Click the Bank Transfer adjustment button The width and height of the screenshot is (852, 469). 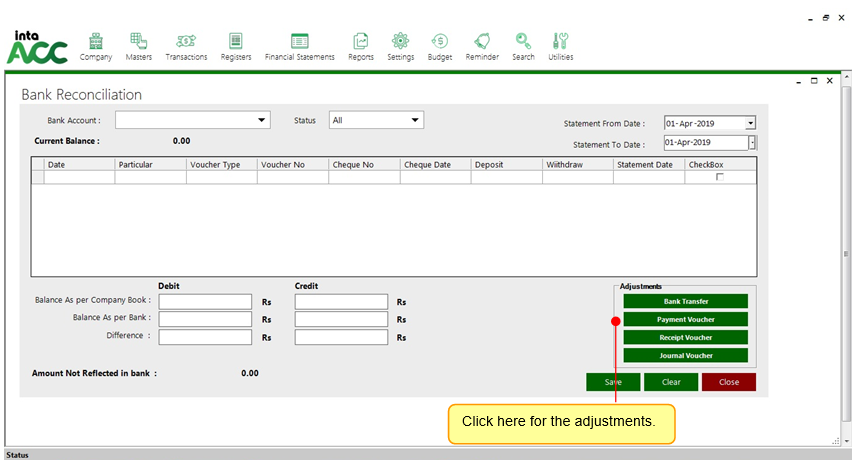[685, 301]
